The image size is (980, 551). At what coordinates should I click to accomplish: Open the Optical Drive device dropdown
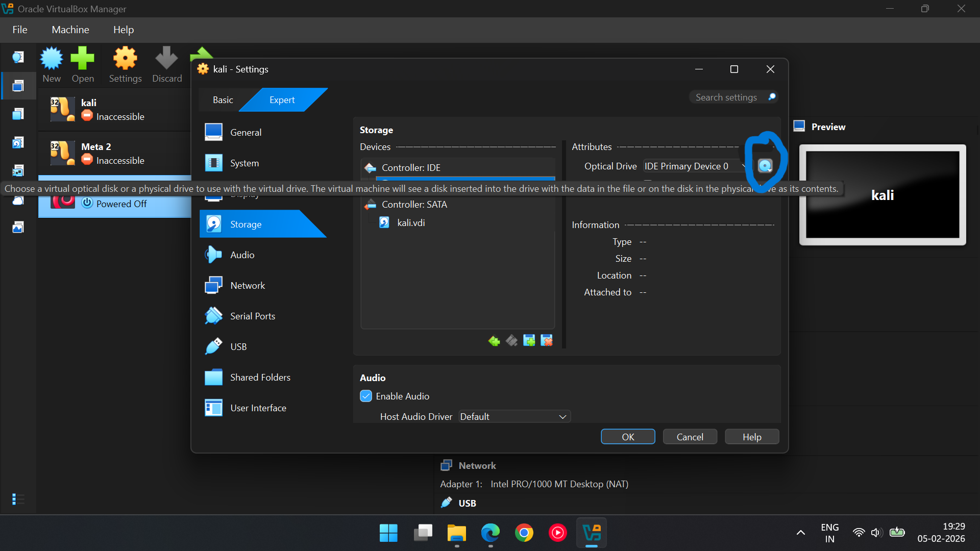tap(694, 166)
